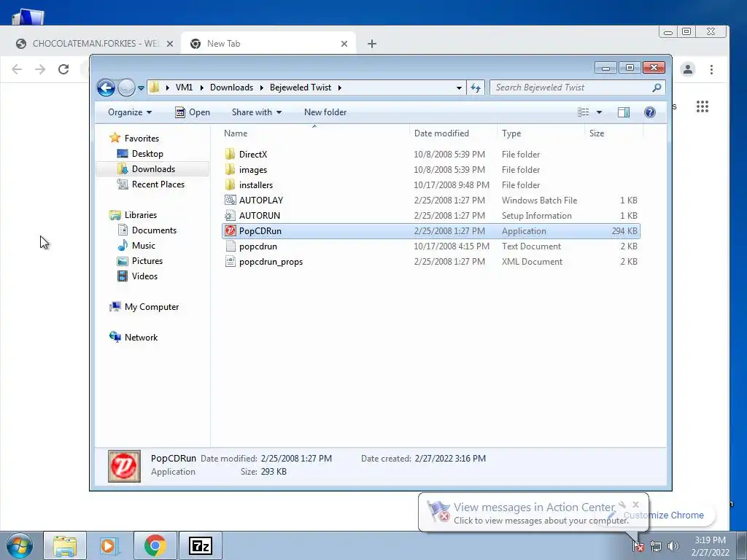Viewport: 747px width, 560px height.
Task: Click the Explorer forward arrow button
Action: [126, 87]
